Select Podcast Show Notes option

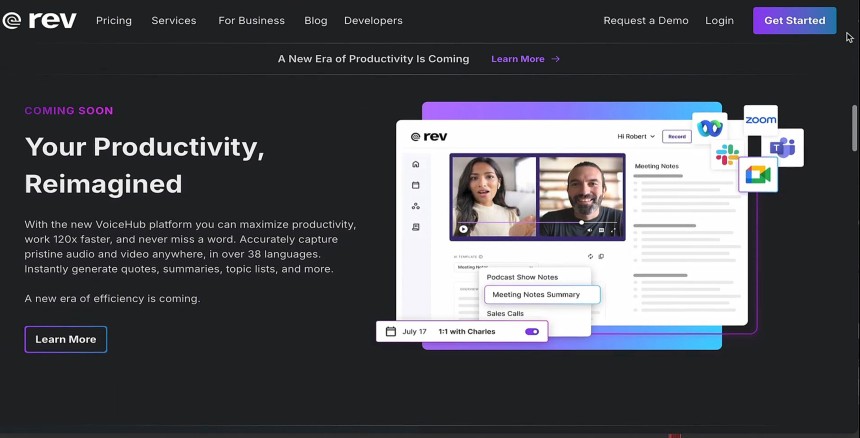[522, 277]
